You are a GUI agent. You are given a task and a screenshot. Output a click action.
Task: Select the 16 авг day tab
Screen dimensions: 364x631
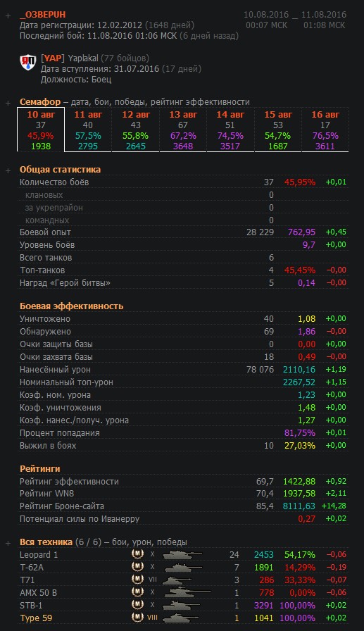coord(325,130)
